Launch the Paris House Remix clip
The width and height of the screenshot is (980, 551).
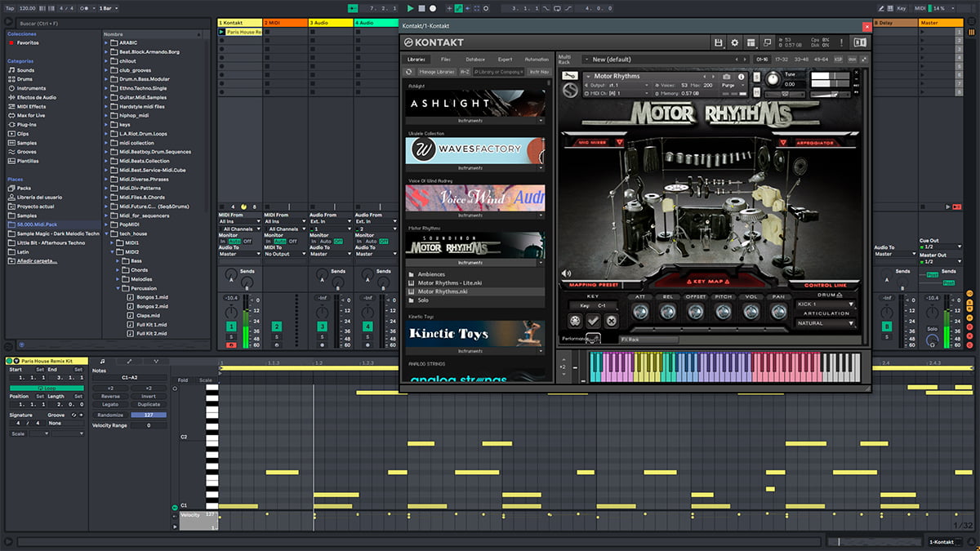pos(222,32)
